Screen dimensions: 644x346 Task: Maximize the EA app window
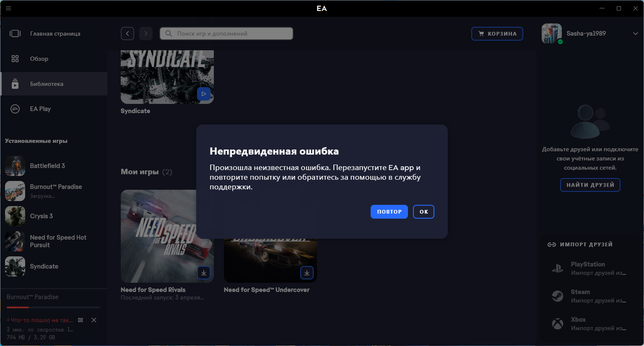pyautogui.click(x=619, y=8)
